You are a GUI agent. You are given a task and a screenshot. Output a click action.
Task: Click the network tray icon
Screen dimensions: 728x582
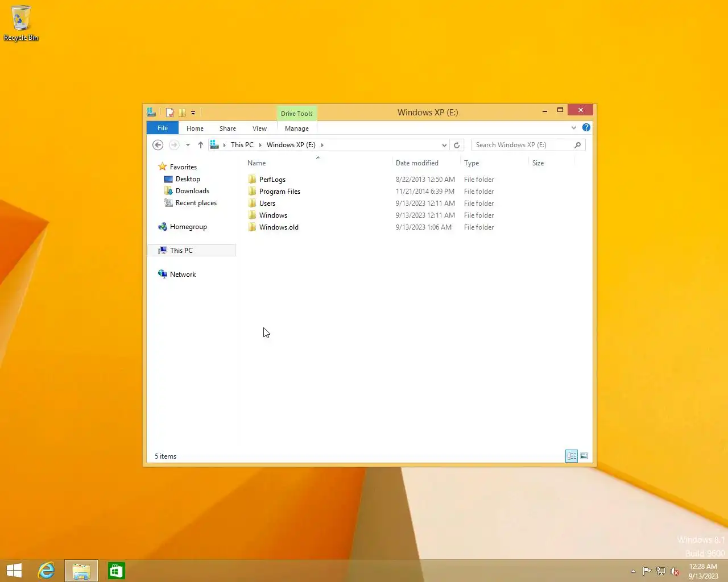(x=661, y=571)
